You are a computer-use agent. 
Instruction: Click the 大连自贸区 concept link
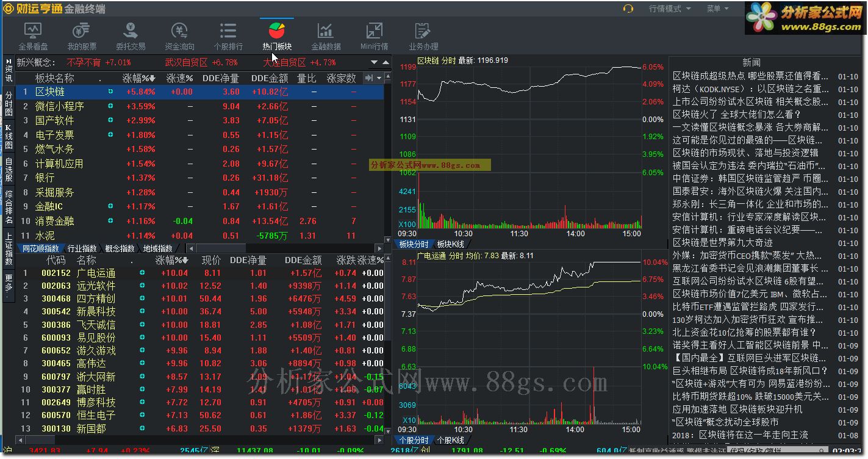click(284, 62)
